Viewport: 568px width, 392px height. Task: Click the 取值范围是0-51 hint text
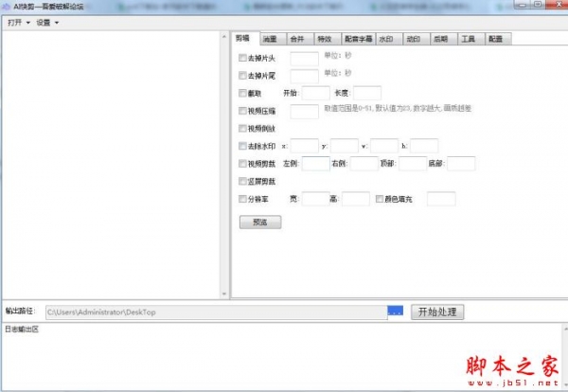click(x=398, y=108)
